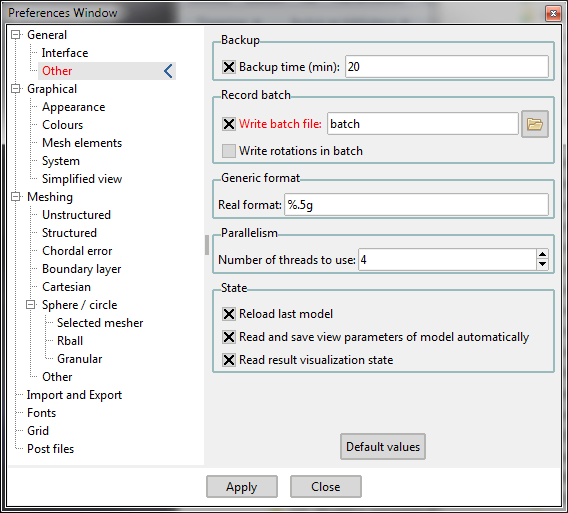This screenshot has height=513, width=568.
Task: Click the Sphere / circle label
Action: tap(79, 305)
